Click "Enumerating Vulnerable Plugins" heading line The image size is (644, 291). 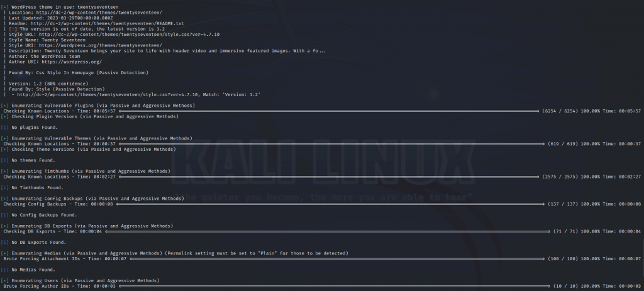tap(97, 106)
